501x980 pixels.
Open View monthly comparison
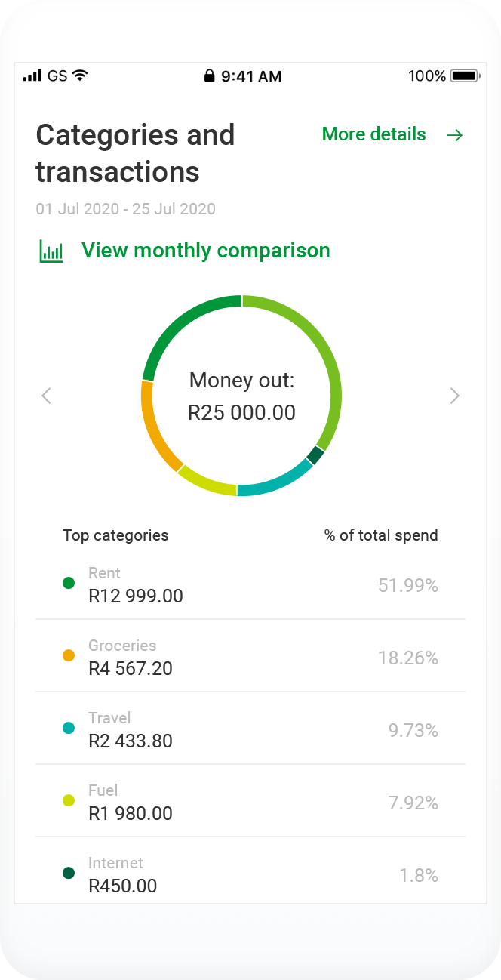tap(205, 251)
